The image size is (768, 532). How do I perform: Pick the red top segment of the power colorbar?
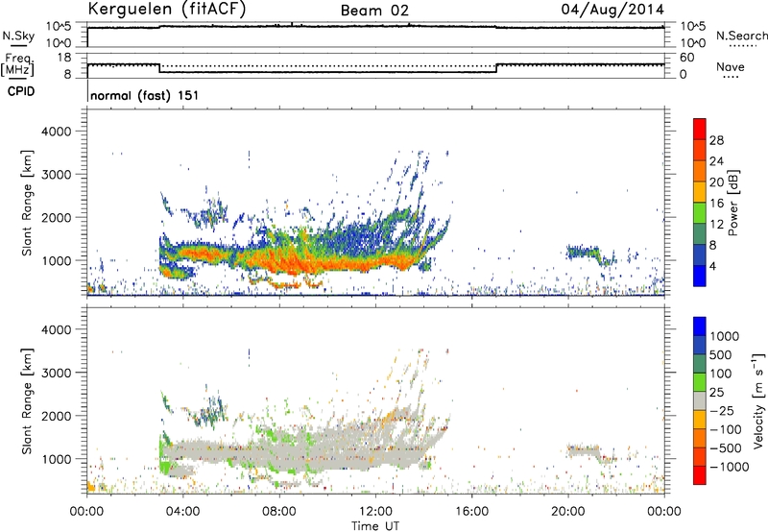[x=700, y=130]
